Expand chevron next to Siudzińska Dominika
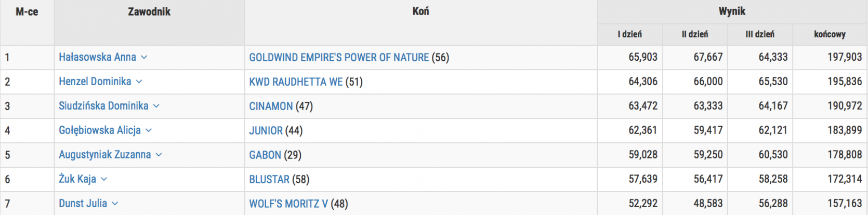The image size is (868, 215). 156,106
